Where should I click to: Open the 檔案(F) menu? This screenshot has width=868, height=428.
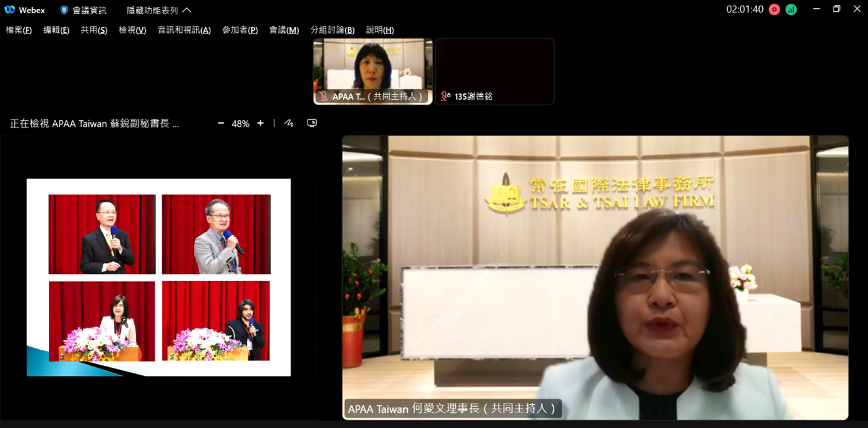pos(19,30)
